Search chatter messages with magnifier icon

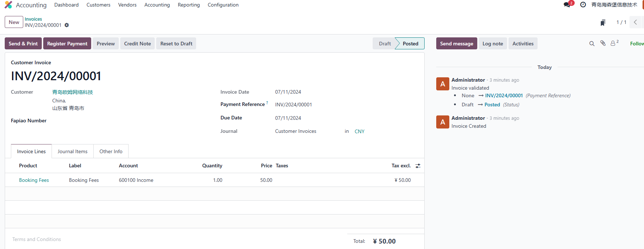592,44
